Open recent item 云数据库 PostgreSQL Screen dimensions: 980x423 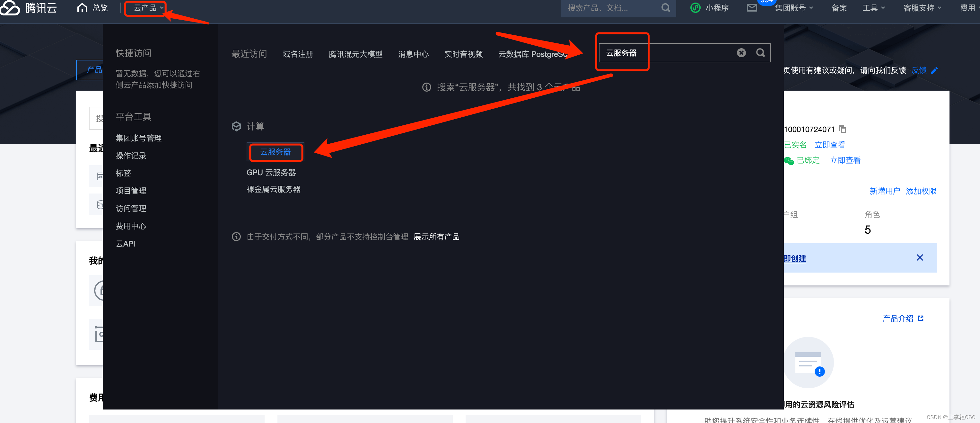533,54
